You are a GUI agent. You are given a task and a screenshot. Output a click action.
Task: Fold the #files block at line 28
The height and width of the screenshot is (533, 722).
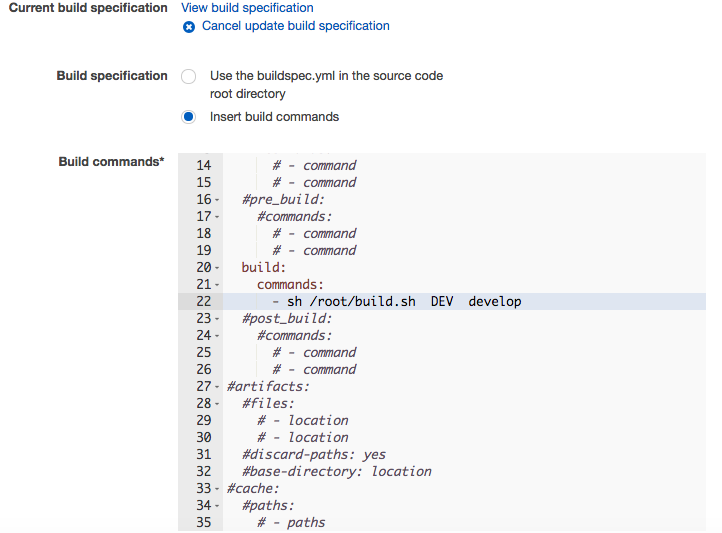coord(216,404)
